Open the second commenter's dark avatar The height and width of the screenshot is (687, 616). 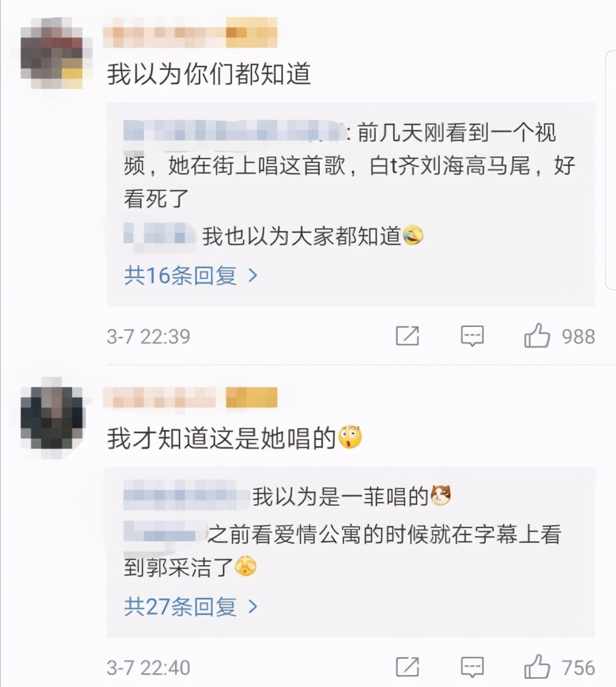click(x=52, y=418)
